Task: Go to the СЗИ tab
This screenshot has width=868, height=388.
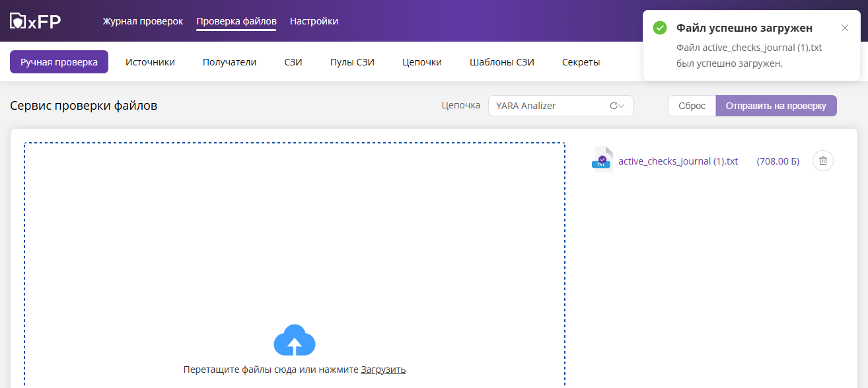Action: 293,62
